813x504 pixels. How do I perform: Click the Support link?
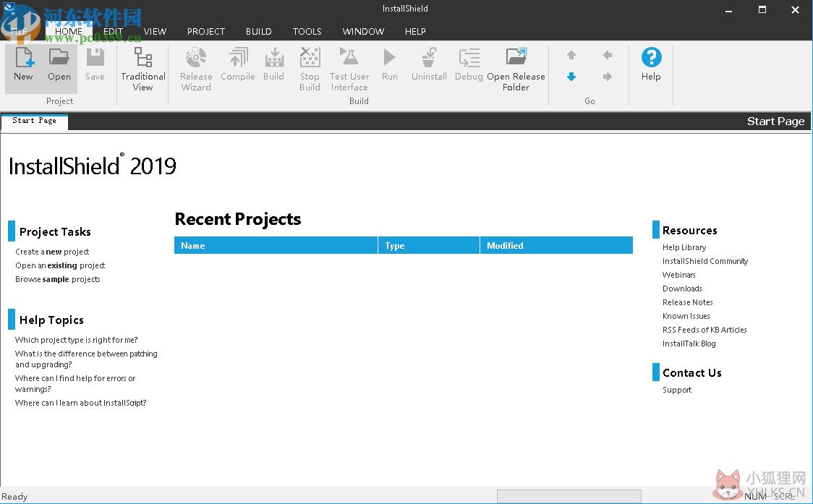click(676, 390)
